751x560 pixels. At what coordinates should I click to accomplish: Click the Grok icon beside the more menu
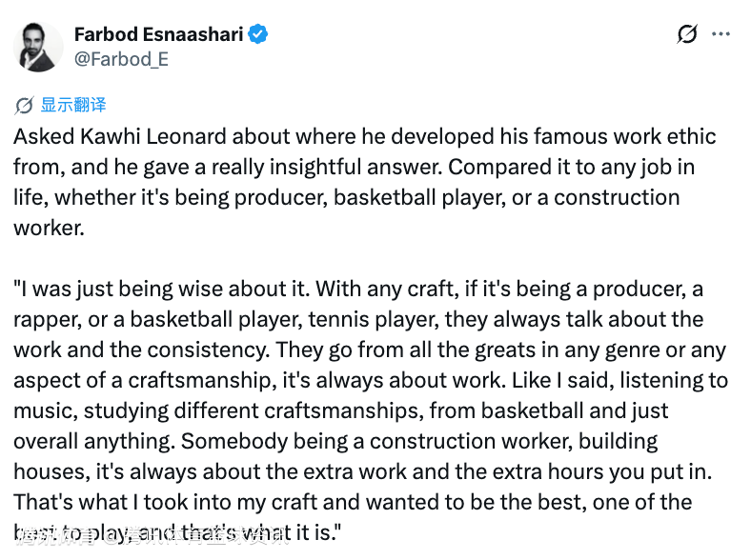(x=687, y=34)
